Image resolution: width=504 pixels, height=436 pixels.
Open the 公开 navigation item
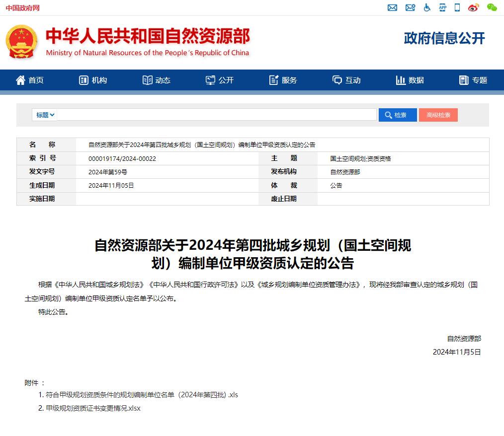(220, 80)
